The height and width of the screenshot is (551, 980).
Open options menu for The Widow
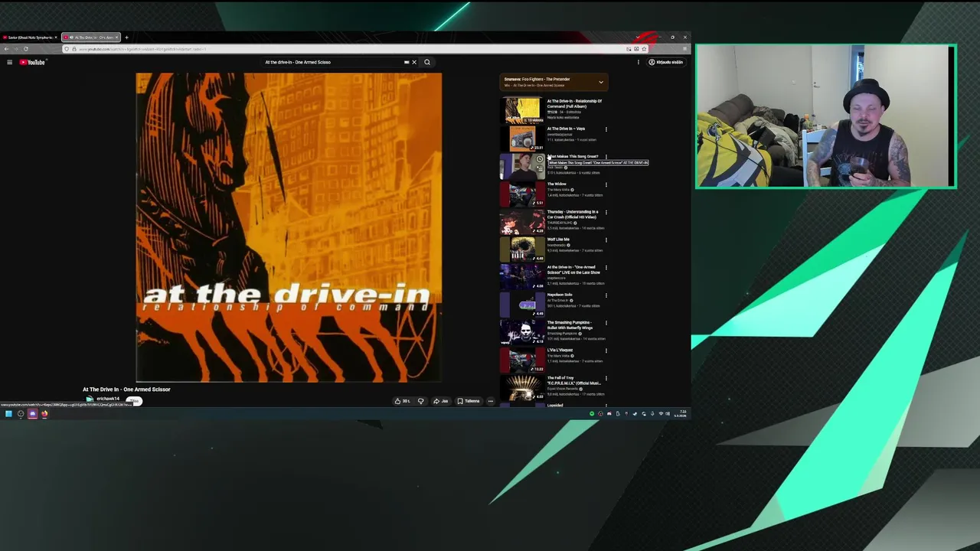pyautogui.click(x=606, y=184)
